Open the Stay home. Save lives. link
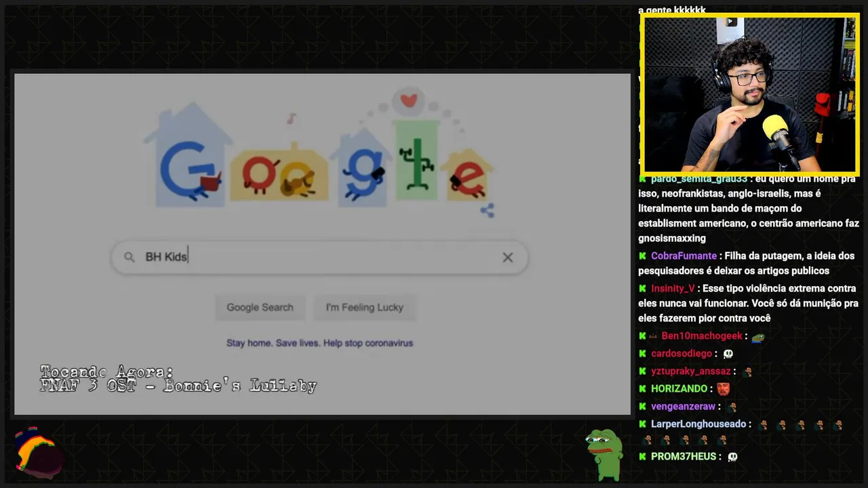Image resolution: width=868 pixels, height=488 pixels. pos(319,343)
